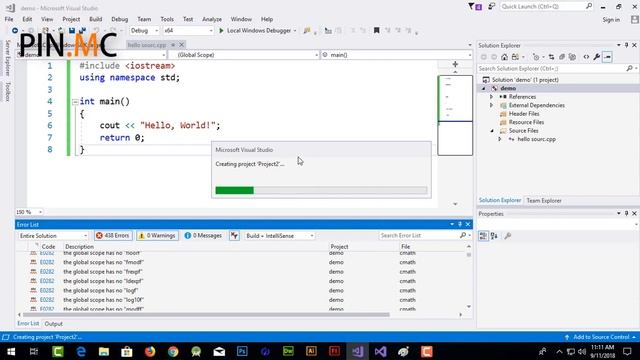The width and height of the screenshot is (640, 360).
Task: Open Firefox from the taskbar
Action: [x=150, y=351]
